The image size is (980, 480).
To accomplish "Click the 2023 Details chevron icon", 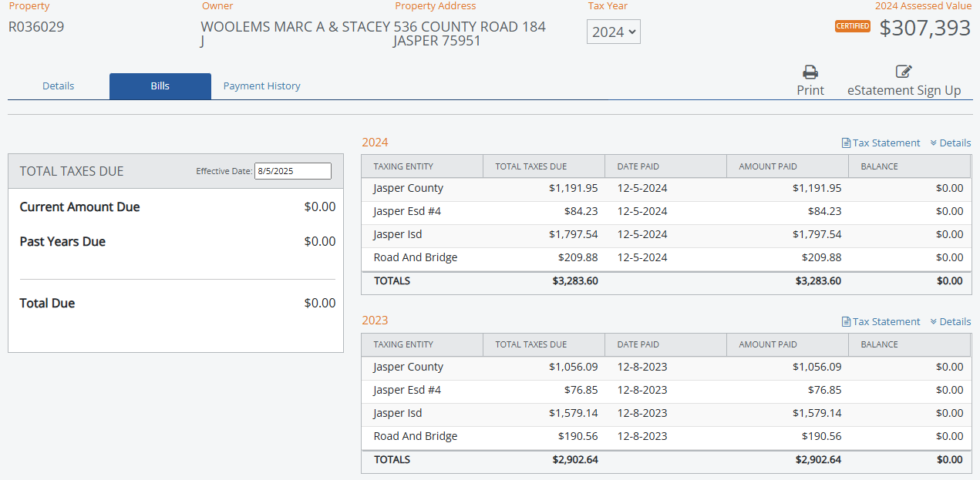I will [x=933, y=322].
